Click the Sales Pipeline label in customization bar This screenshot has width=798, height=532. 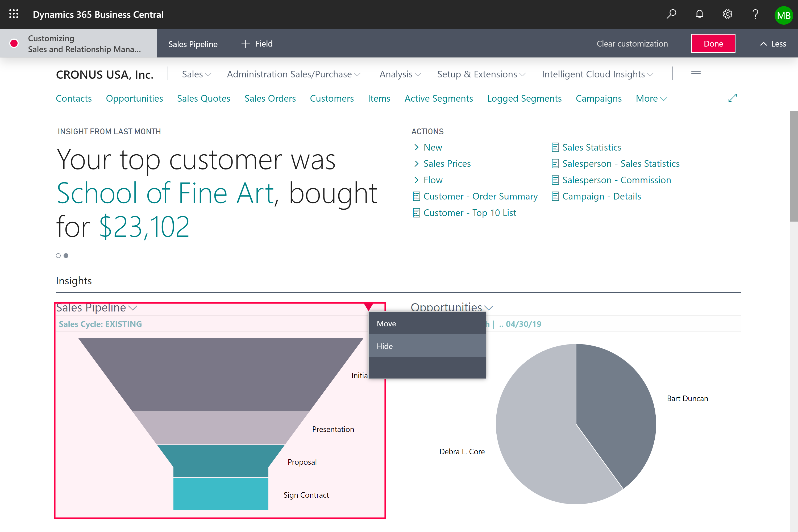tap(193, 44)
